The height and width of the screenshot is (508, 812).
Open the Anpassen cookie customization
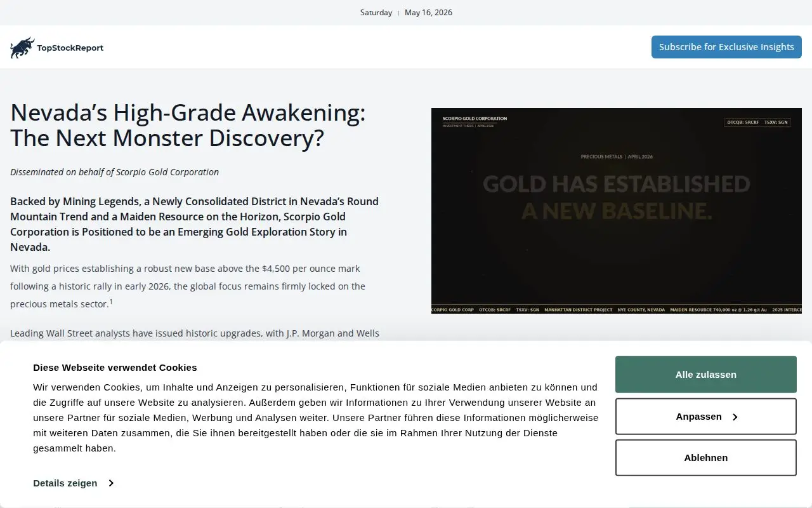[x=706, y=417]
